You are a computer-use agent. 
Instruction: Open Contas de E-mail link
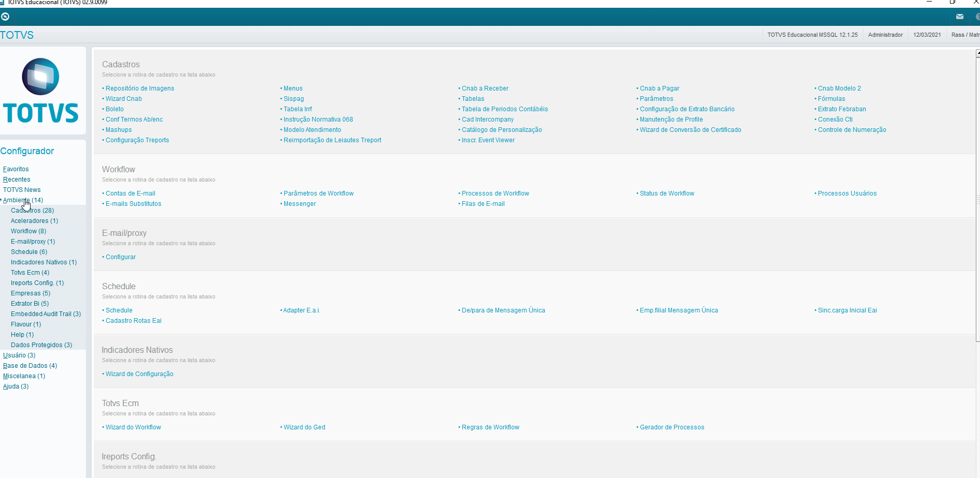130,193
